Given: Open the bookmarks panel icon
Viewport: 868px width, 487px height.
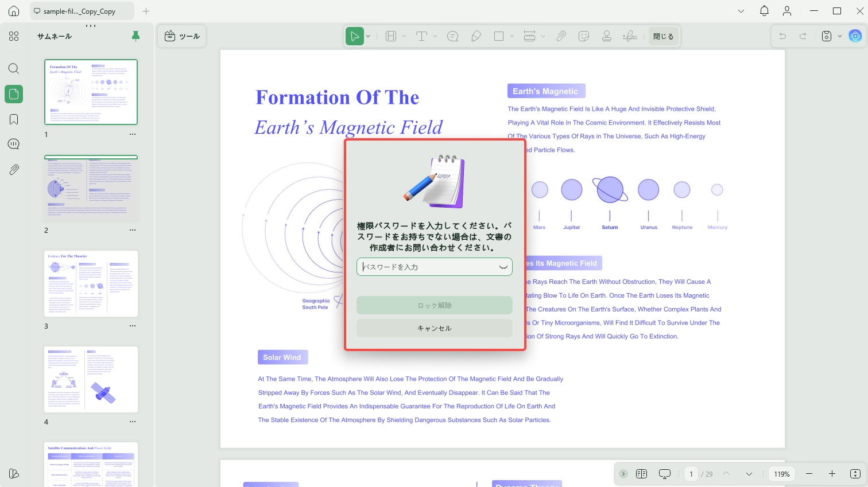Looking at the screenshot, I should (x=14, y=119).
